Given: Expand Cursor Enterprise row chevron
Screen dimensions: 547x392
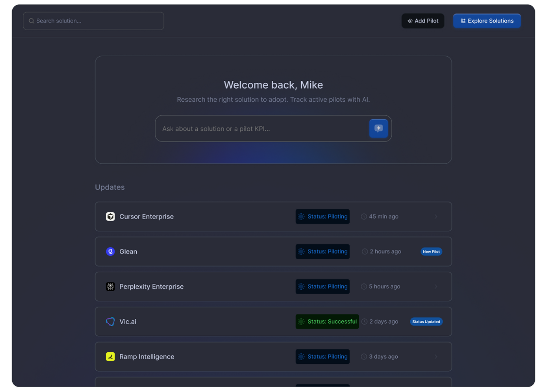Looking at the screenshot, I should coord(436,217).
